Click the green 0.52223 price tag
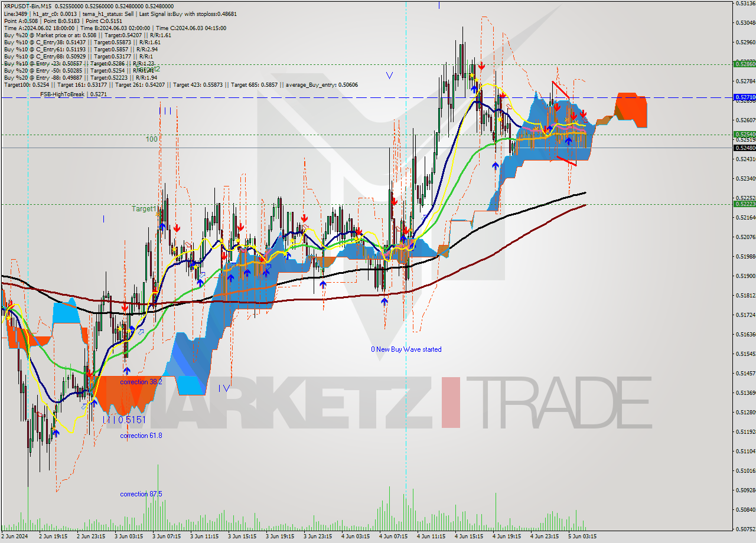 pyautogui.click(x=744, y=204)
